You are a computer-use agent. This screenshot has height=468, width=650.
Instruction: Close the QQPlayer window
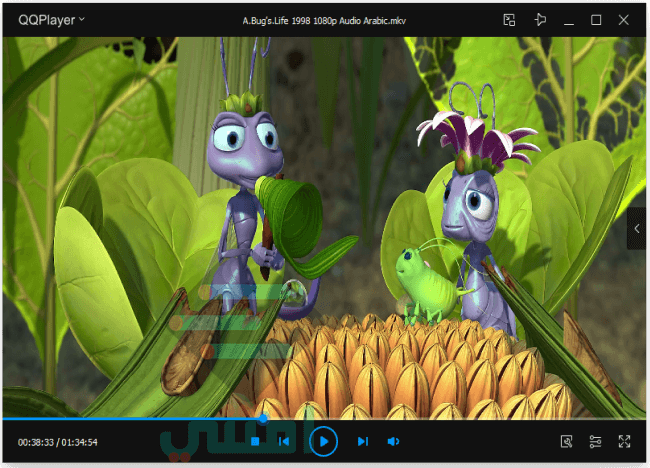tap(623, 19)
